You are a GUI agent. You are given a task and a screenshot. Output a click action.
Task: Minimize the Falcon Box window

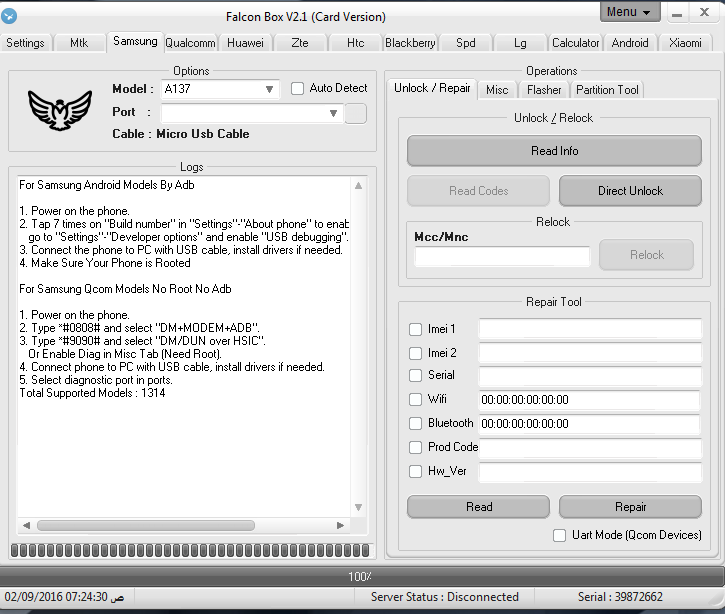pos(677,12)
